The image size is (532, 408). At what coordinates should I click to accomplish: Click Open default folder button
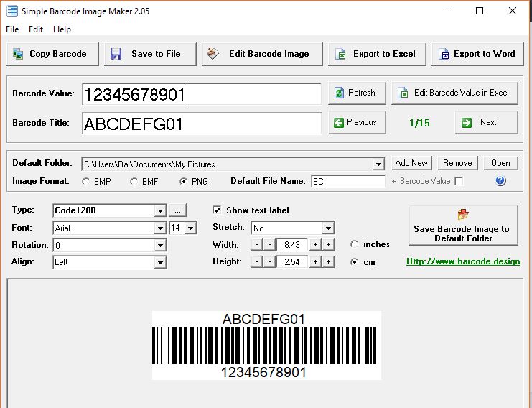[x=500, y=163]
